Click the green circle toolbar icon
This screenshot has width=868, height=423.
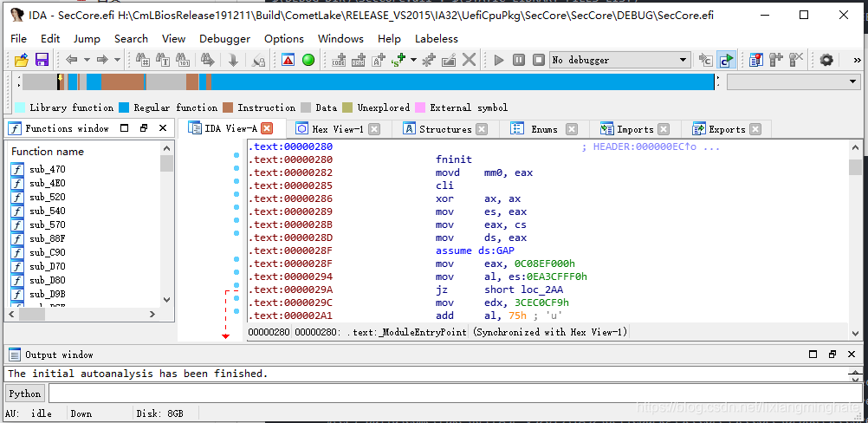[308, 60]
